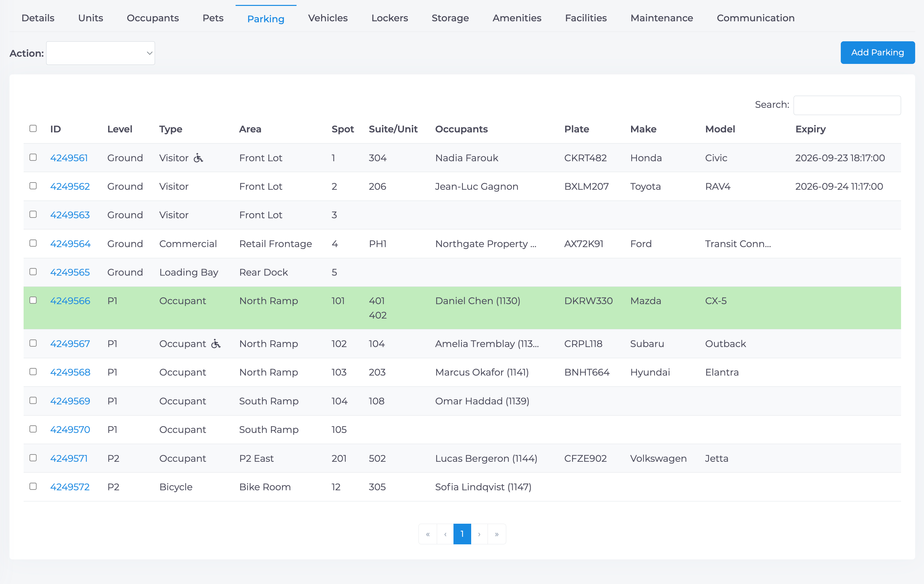This screenshot has height=584, width=924.
Task: Click the Retail Frontage area cell
Action: tap(276, 243)
